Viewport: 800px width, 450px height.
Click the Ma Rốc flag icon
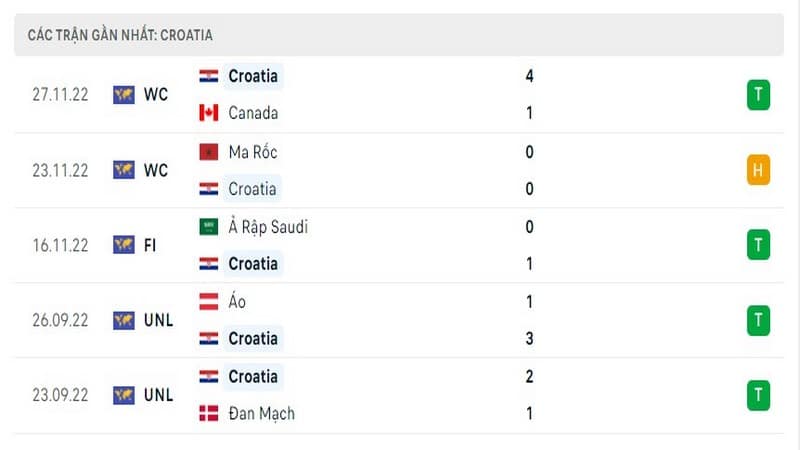[209, 152]
